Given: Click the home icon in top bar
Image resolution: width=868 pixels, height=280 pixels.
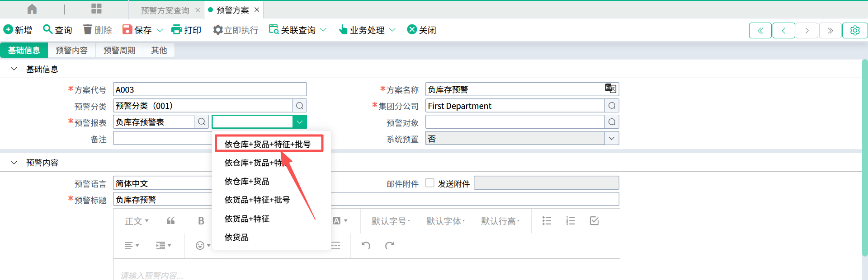Looking at the screenshot, I should pyautogui.click(x=32, y=9).
